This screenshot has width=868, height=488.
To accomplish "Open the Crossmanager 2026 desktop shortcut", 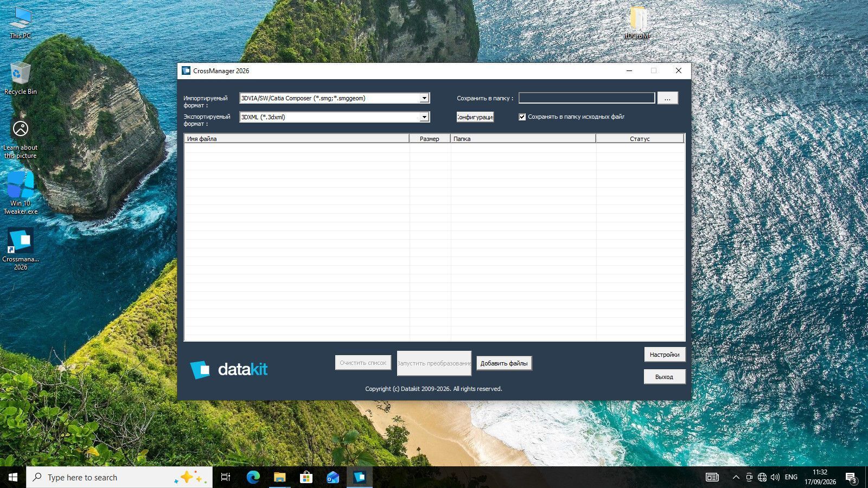I will 21,248.
